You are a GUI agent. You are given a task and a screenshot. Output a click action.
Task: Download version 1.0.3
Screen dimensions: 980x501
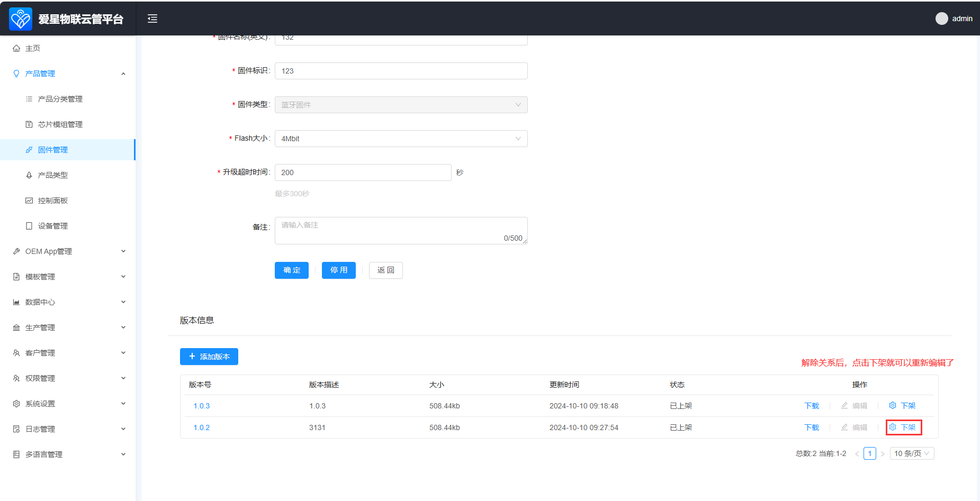click(x=812, y=406)
